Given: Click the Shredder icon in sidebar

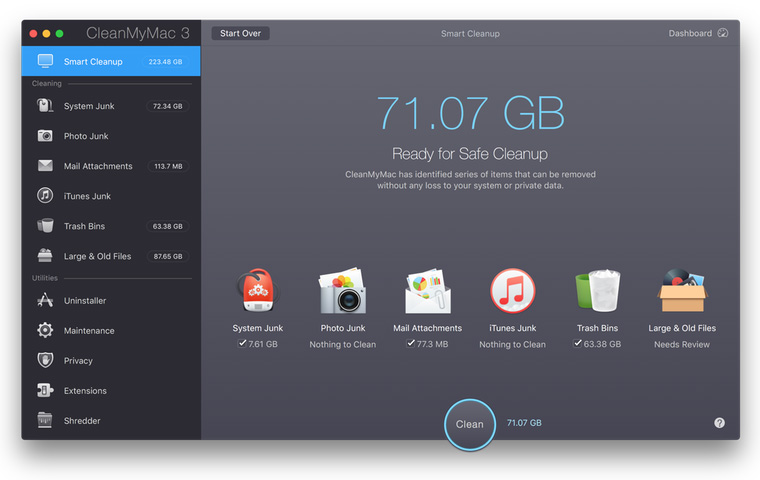Looking at the screenshot, I should click(45, 420).
